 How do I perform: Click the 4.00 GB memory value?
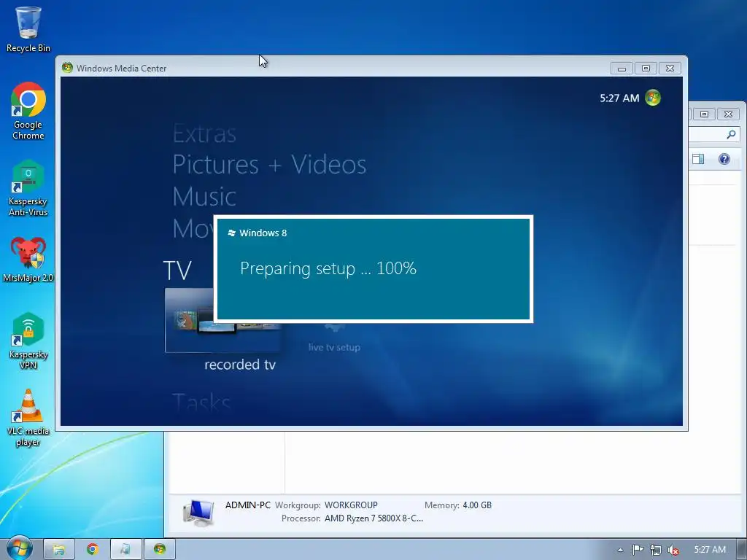tap(477, 505)
